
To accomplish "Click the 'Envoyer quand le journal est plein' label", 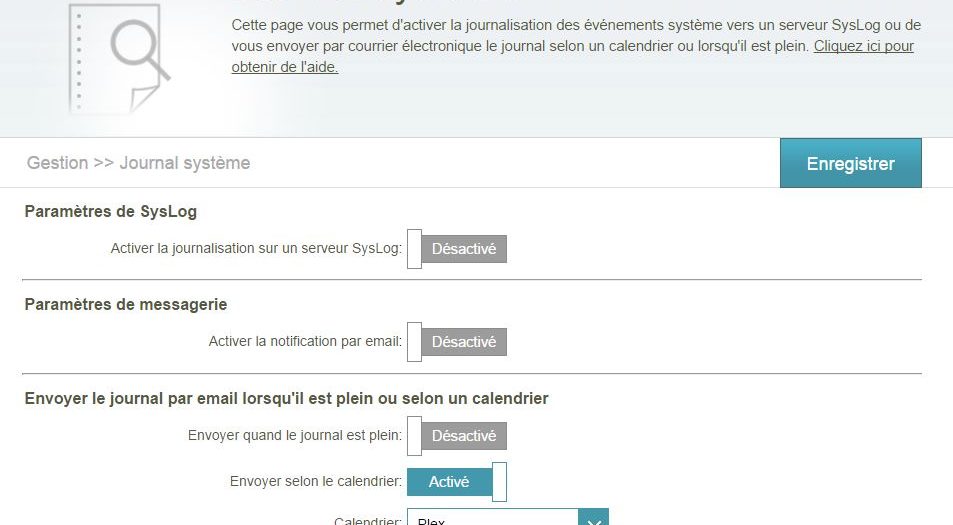I will (x=295, y=436).
